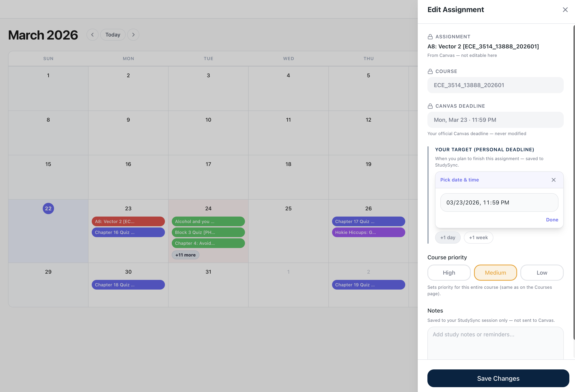The width and height of the screenshot is (575, 392).
Task: Click Done in the date picker
Action: (x=552, y=220)
